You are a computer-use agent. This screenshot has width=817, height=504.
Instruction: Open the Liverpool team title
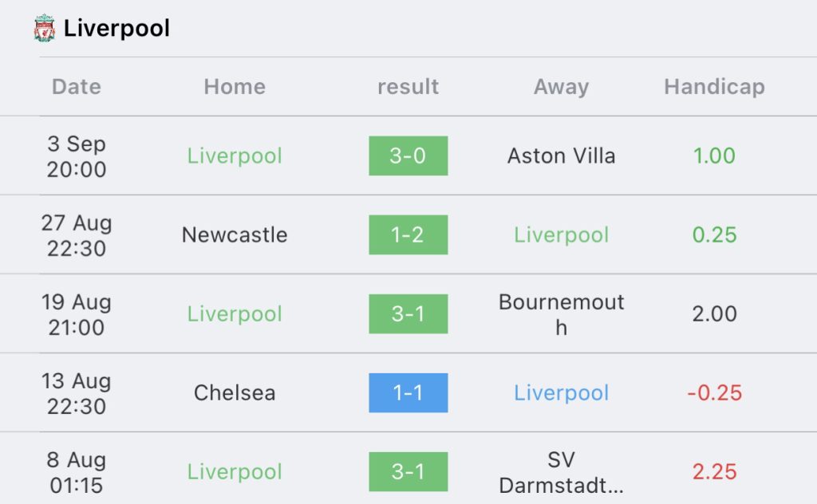click(116, 28)
